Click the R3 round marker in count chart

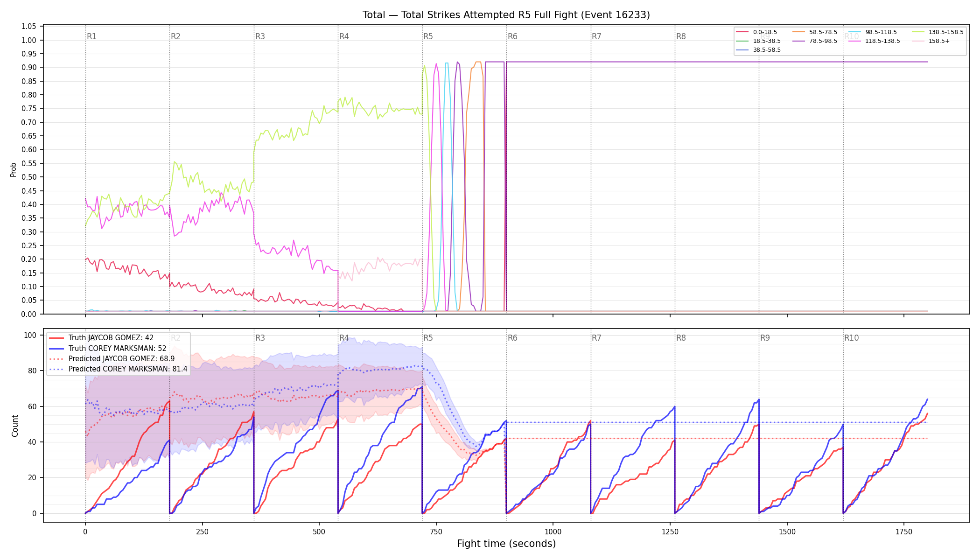point(260,338)
